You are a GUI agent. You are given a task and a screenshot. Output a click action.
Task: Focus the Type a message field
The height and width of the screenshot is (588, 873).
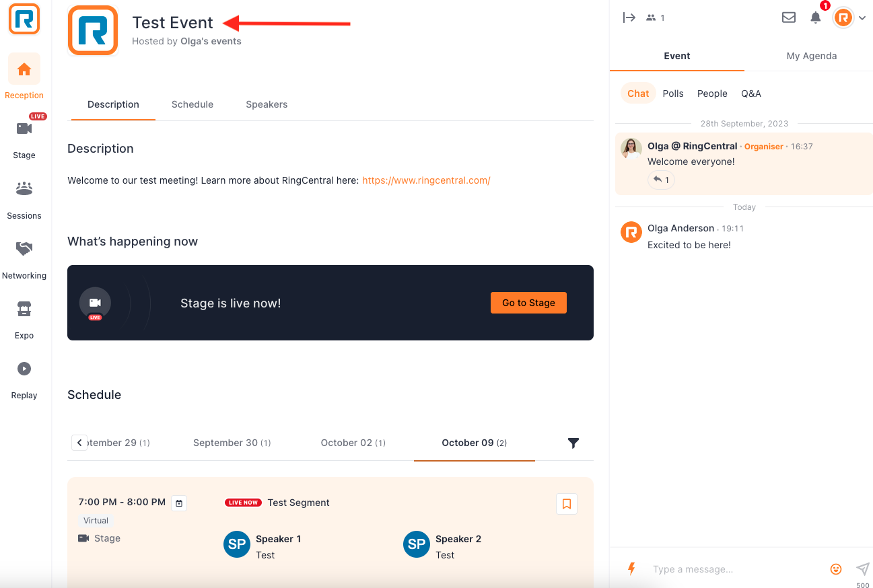pos(735,569)
